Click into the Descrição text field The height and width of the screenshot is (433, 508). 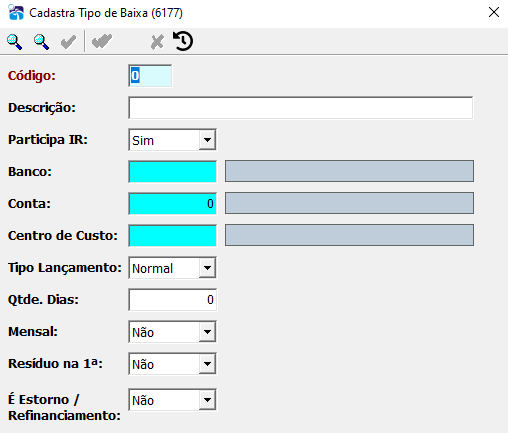pos(301,108)
